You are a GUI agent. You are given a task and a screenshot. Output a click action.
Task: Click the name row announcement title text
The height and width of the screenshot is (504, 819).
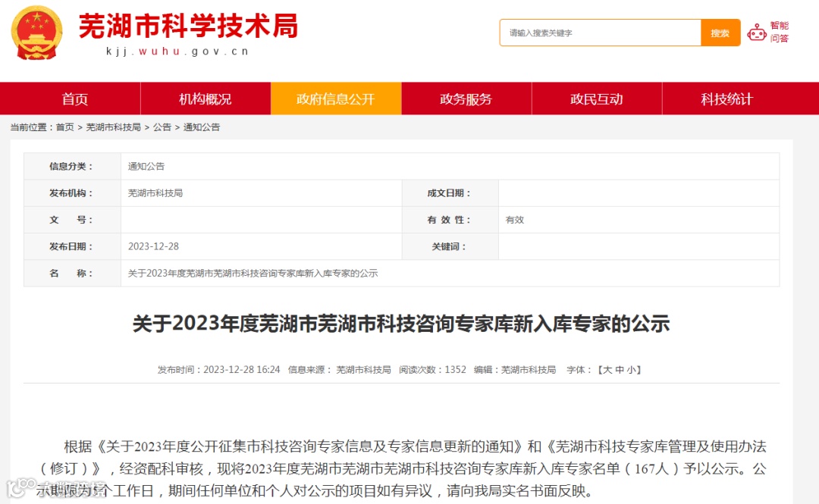[253, 273]
